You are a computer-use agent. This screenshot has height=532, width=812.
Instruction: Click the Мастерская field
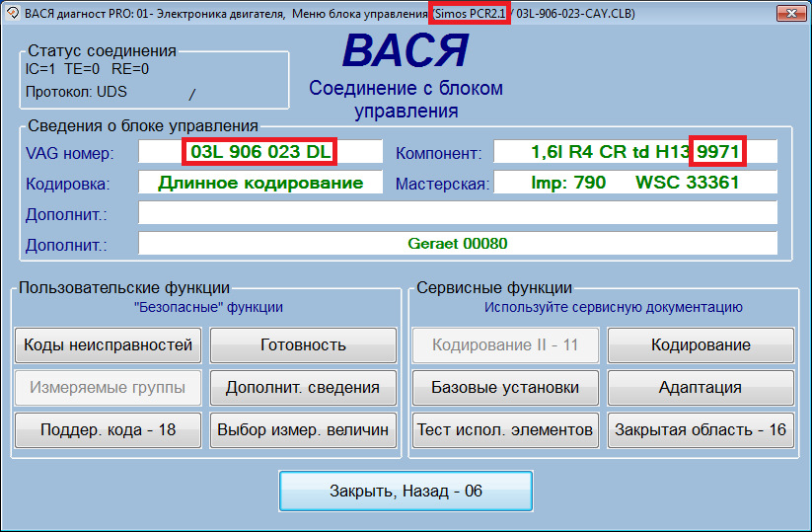click(x=634, y=184)
